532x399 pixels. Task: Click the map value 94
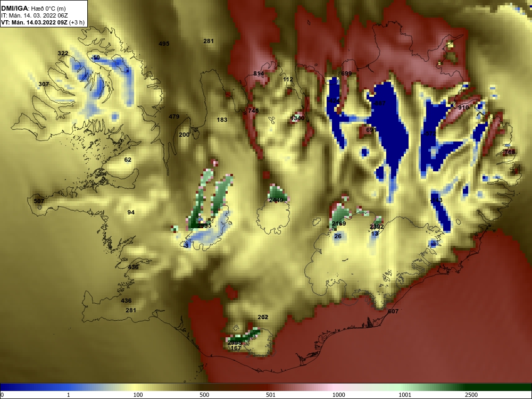pyautogui.click(x=131, y=212)
